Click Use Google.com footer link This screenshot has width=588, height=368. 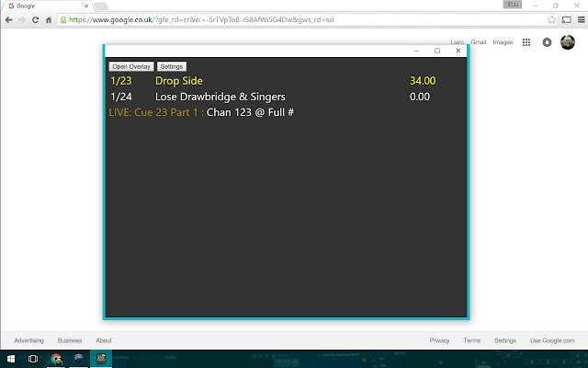[552, 340]
